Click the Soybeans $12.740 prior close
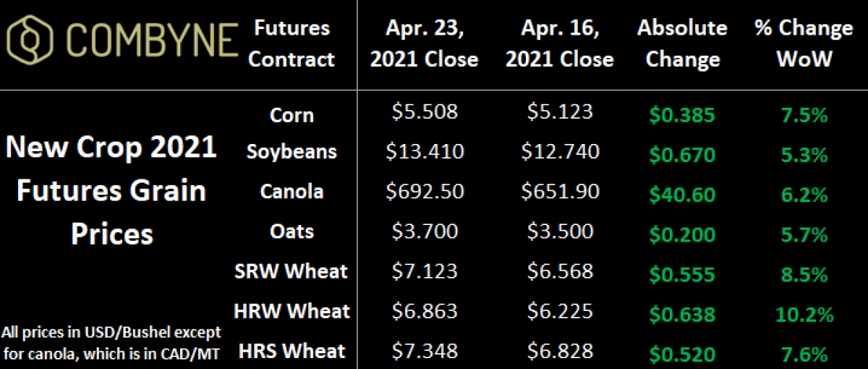The width and height of the screenshot is (868, 369). (559, 152)
